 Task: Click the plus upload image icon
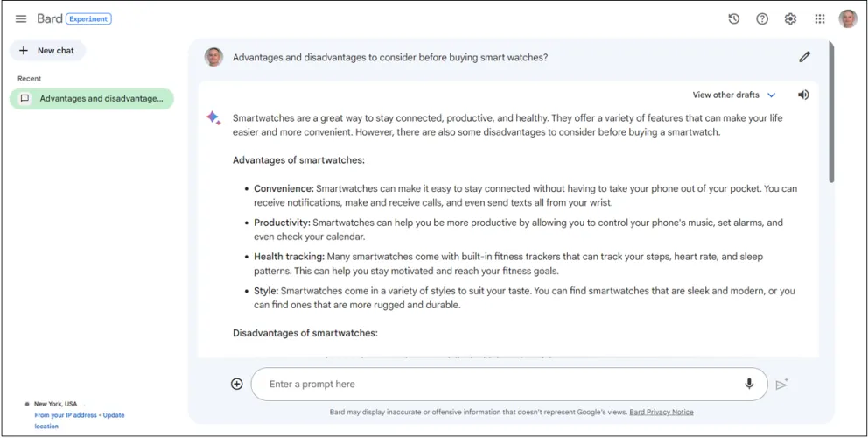coord(236,384)
